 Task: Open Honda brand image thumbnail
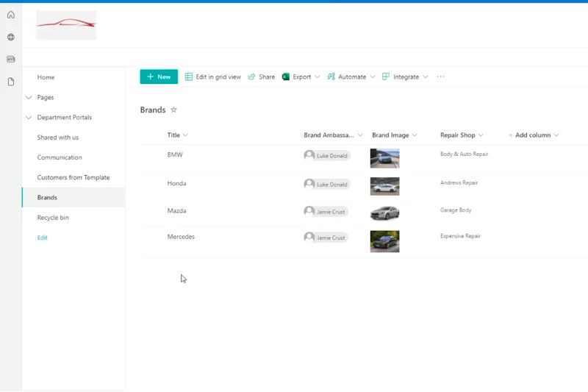click(x=384, y=186)
